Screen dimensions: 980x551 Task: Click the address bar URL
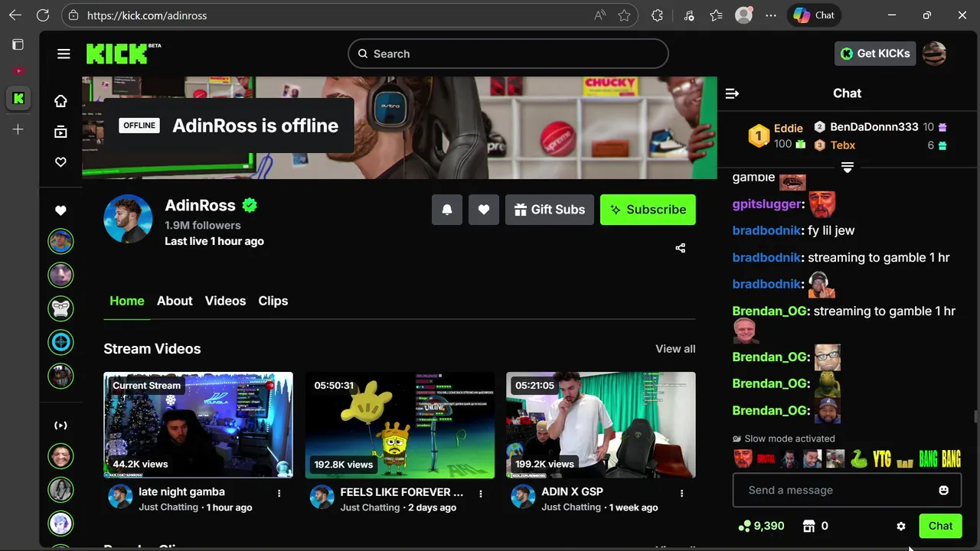[x=147, y=15]
